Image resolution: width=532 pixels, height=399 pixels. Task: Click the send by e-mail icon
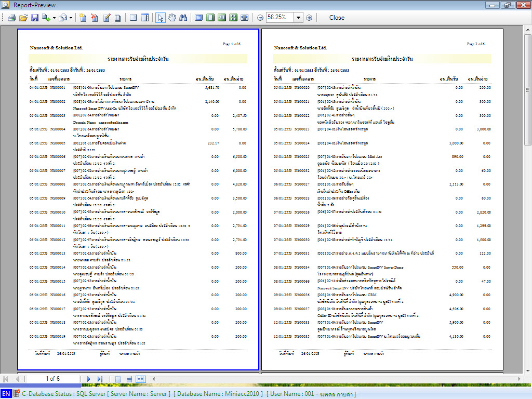coord(63,18)
